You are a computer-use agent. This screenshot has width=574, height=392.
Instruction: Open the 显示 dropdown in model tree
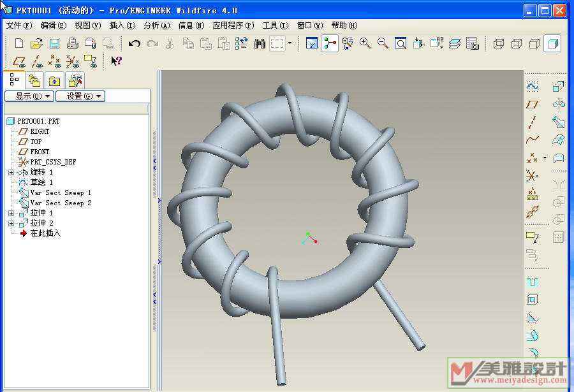click(x=28, y=96)
